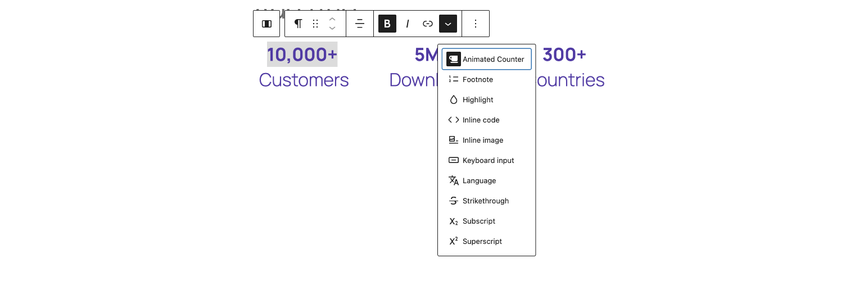Click the Keyboard input icon
Image resolution: width=868 pixels, height=281 pixels.
click(x=454, y=160)
